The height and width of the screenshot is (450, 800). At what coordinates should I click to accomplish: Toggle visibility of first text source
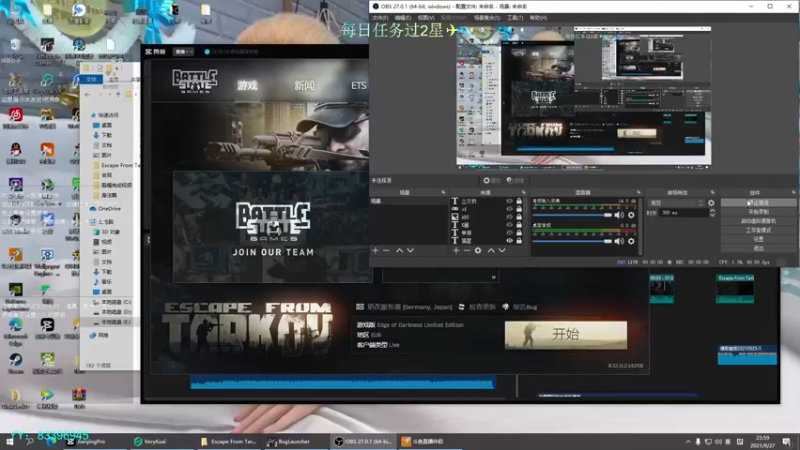coord(509,201)
